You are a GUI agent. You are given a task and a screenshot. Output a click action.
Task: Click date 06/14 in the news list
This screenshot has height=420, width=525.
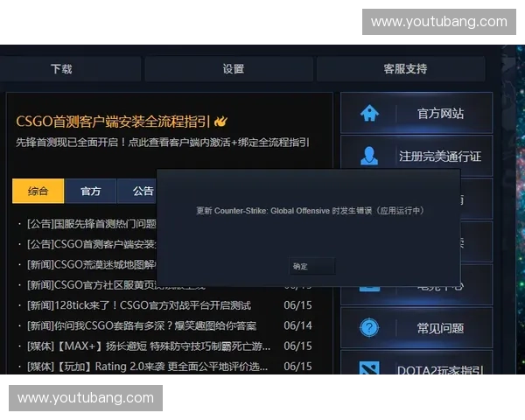point(297,325)
